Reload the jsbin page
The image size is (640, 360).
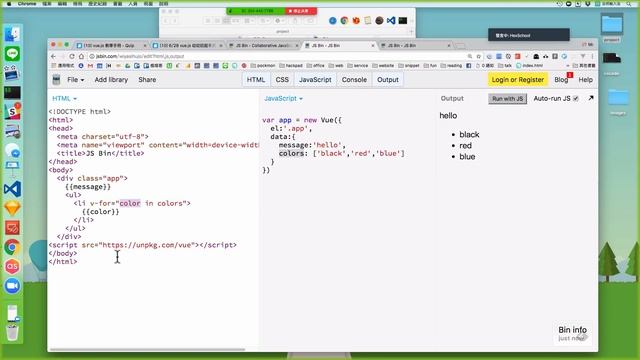pos(72,56)
